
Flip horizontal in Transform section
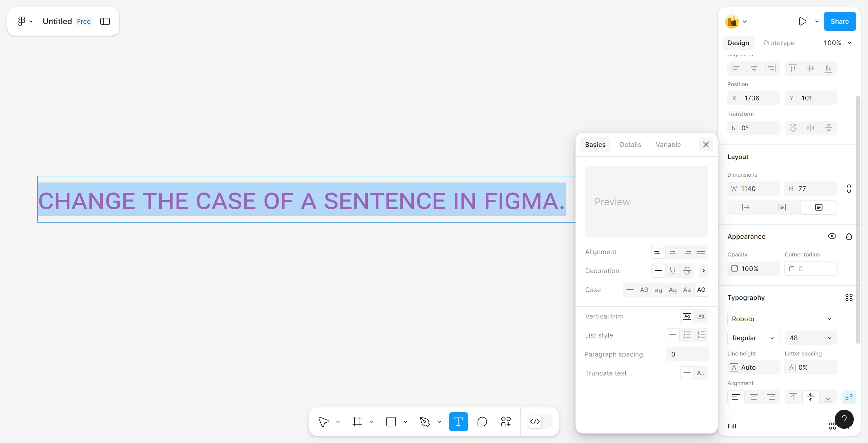coord(811,128)
